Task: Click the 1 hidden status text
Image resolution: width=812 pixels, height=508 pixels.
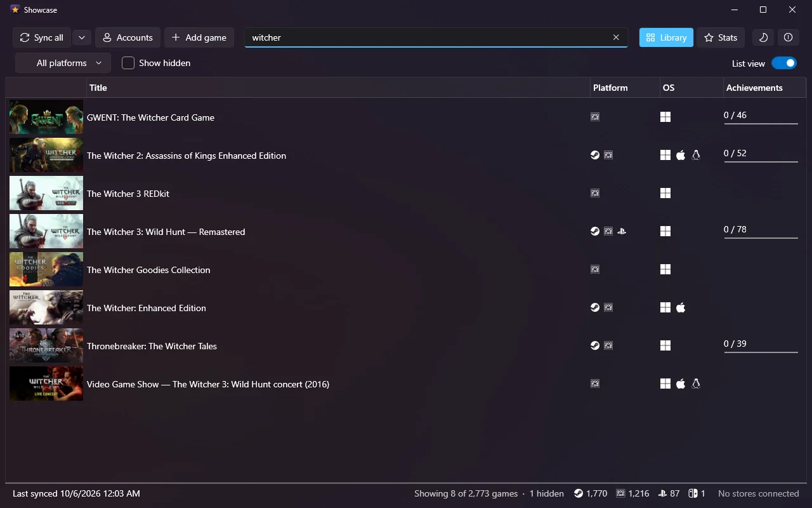Action: coord(546,493)
